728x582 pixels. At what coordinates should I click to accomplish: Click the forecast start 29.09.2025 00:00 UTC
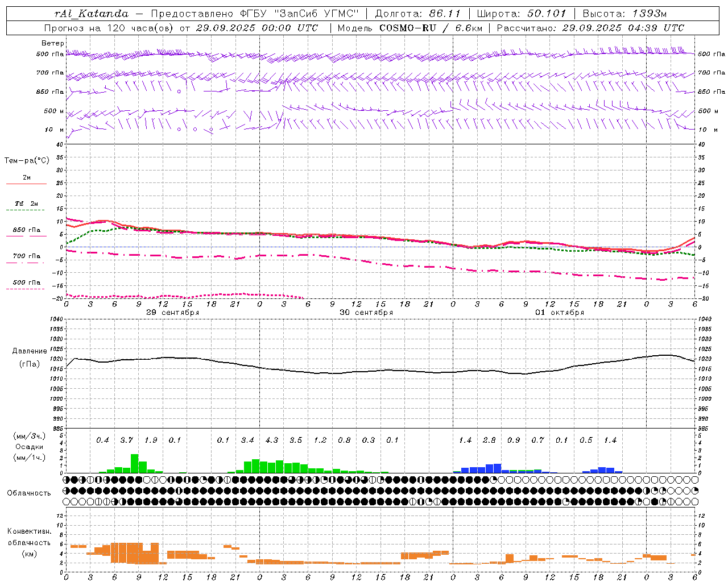pos(257,28)
